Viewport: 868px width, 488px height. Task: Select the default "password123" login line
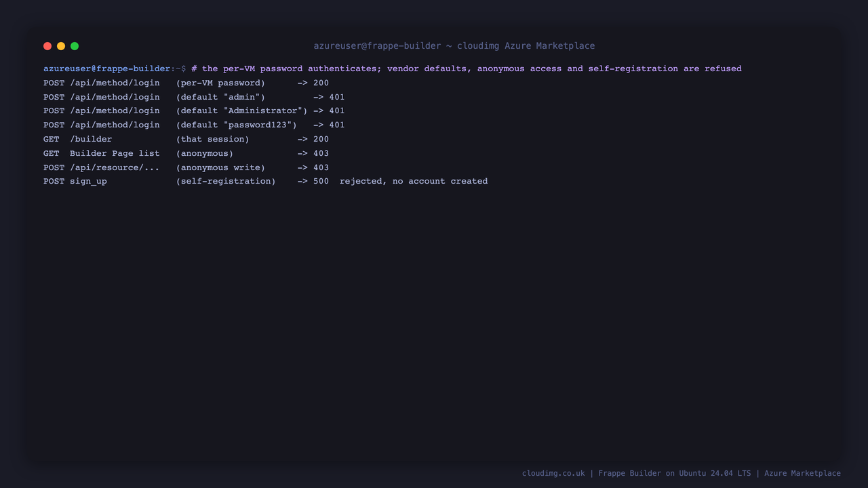pos(194,125)
